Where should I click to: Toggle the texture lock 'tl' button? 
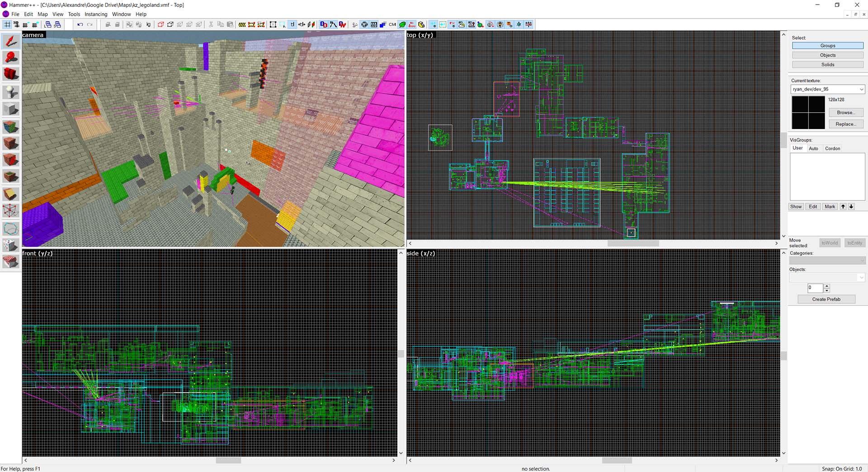click(292, 24)
